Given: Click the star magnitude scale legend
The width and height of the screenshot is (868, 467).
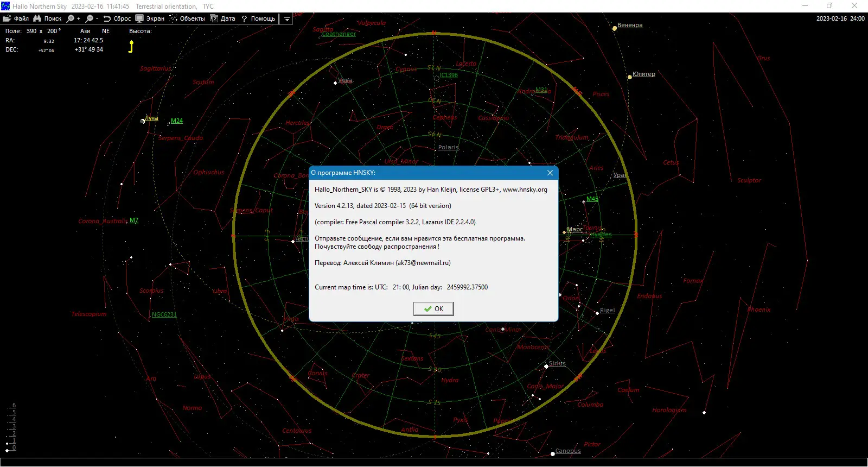Looking at the screenshot, I should click(11, 427).
